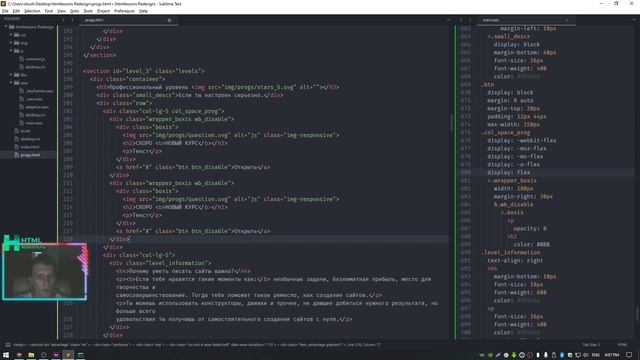Screen dimensions: 640x360
Task: Open the View menu
Action: (61, 11)
